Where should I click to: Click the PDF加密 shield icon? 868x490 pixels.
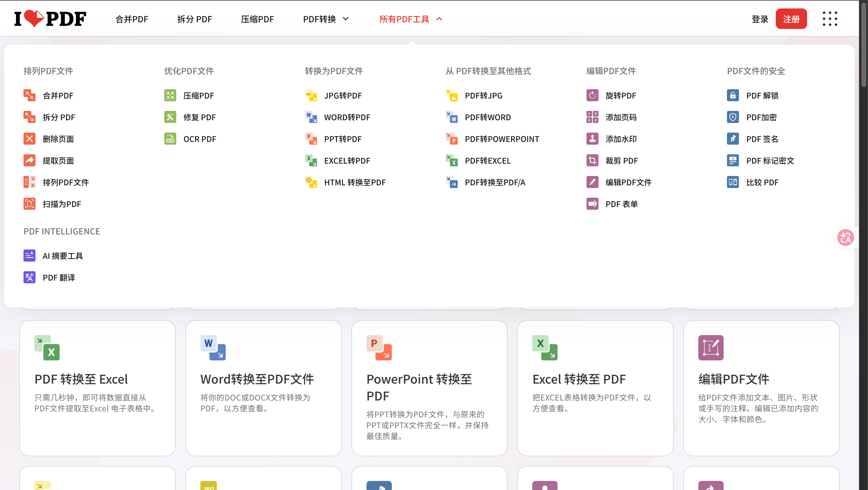pos(733,117)
